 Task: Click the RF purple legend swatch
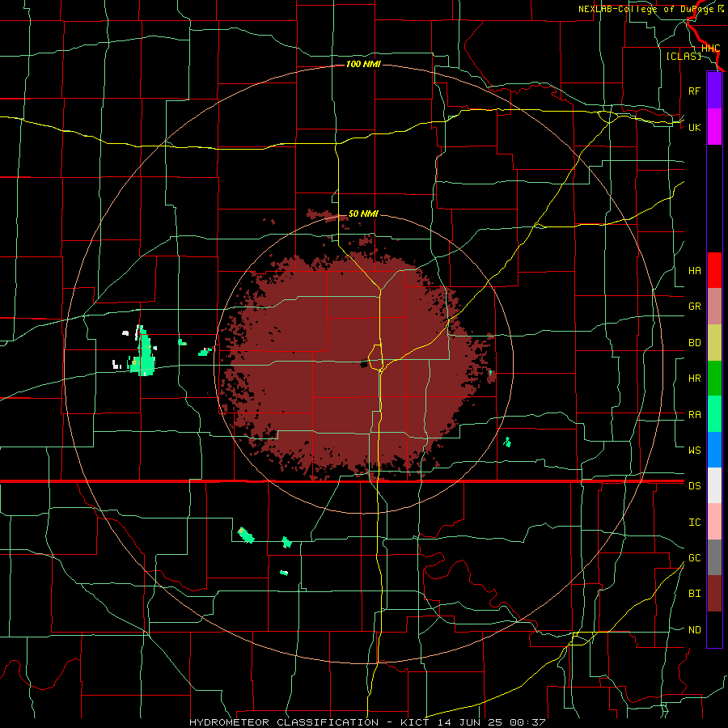[x=714, y=91]
